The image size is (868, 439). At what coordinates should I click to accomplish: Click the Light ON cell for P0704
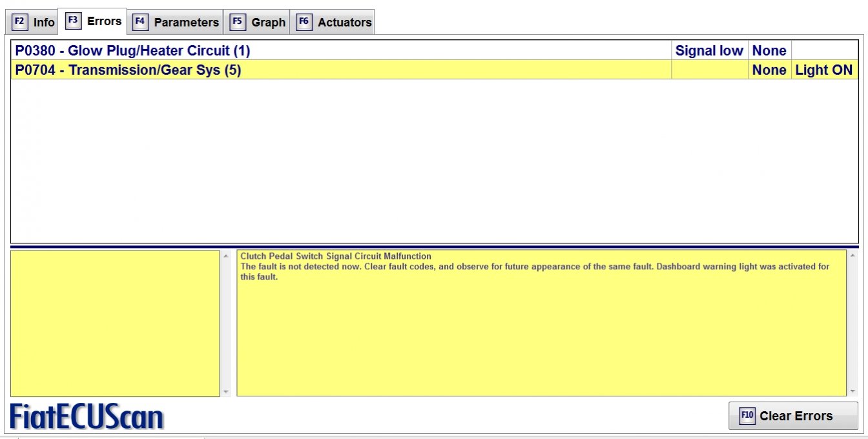[x=823, y=70]
